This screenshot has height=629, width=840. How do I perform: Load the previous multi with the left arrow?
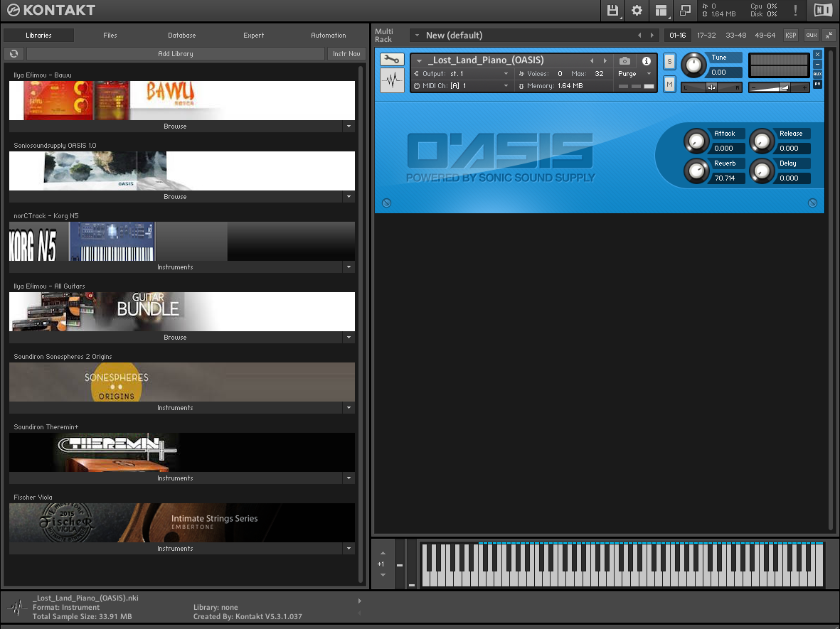pos(639,36)
